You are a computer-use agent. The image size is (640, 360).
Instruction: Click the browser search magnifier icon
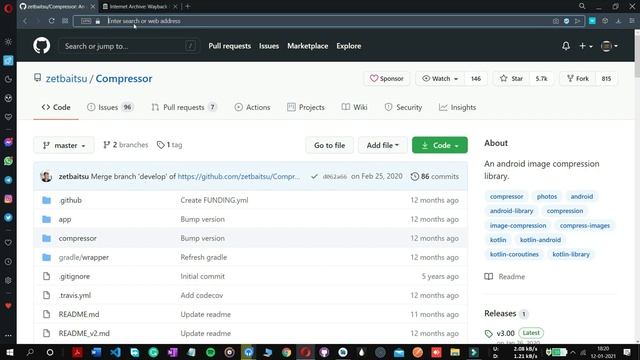[582, 6]
